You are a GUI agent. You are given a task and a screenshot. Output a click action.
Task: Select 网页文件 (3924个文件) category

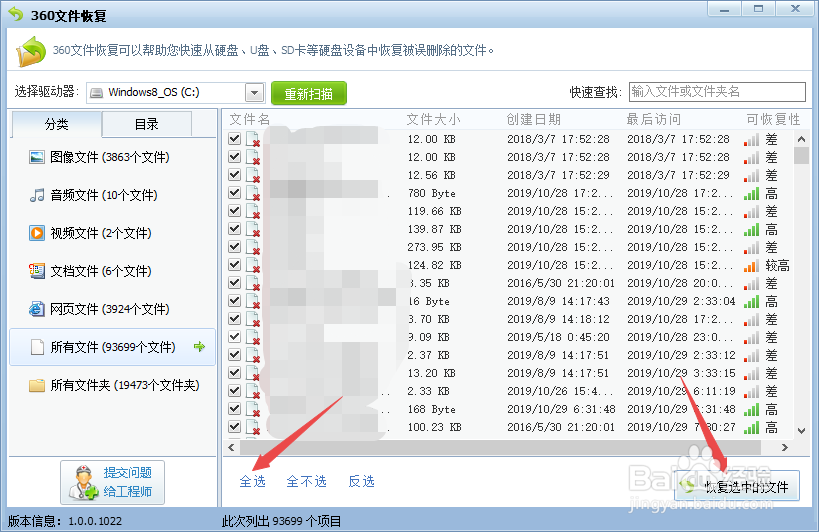[x=112, y=309]
